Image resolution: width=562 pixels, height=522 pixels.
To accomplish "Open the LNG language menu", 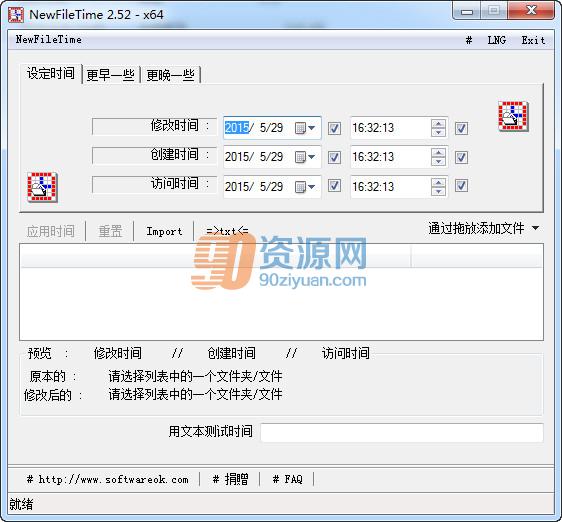I will 496,40.
